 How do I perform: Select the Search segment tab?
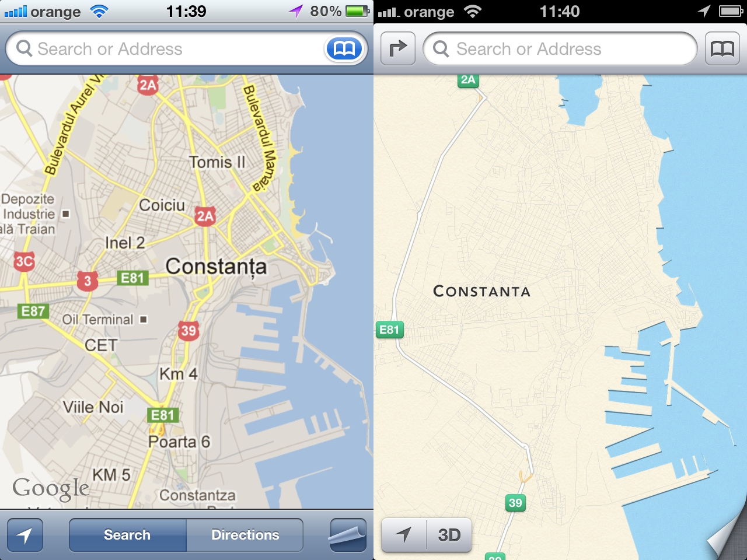127,535
